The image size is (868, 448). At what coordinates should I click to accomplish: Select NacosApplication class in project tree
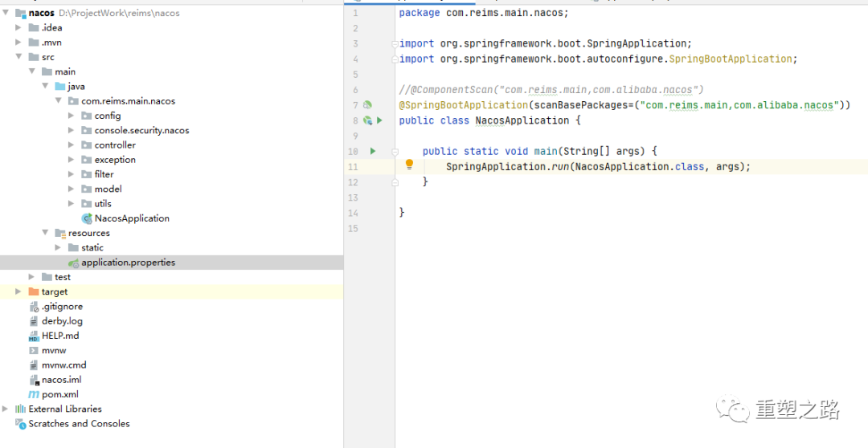(x=132, y=218)
